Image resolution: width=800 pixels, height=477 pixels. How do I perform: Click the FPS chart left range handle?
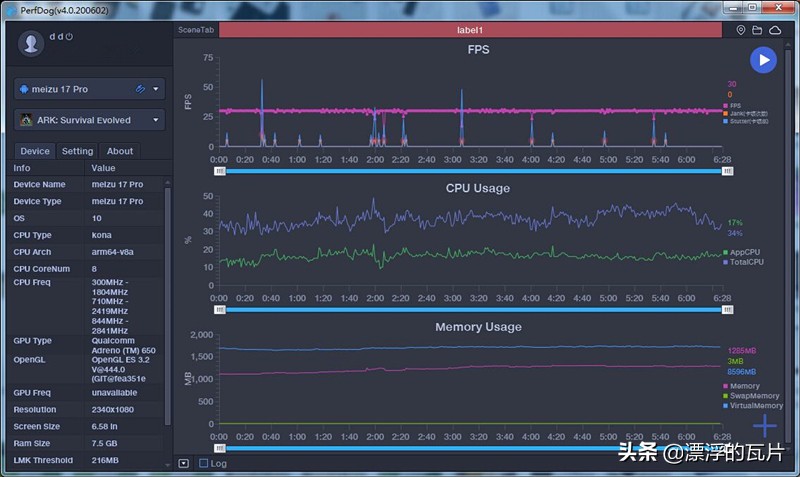tap(220, 171)
